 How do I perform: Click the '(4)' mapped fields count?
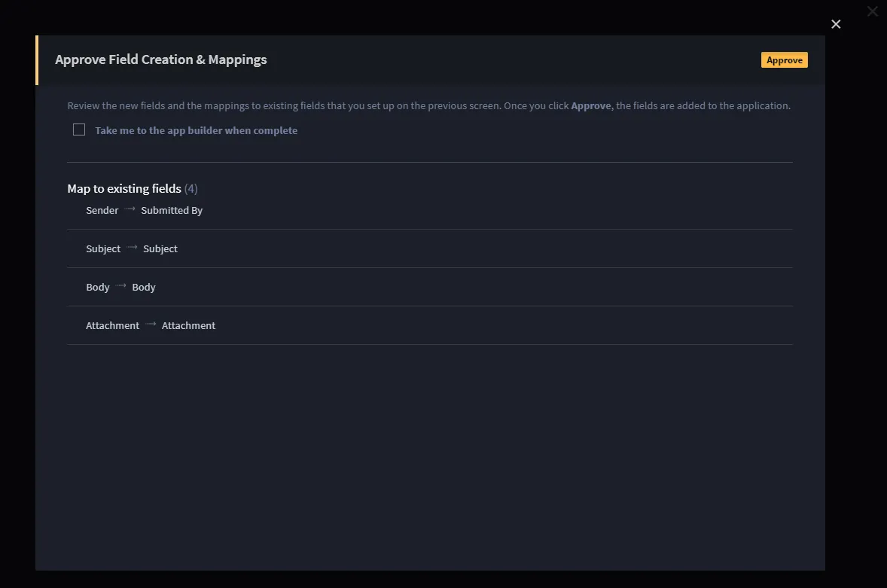(x=191, y=189)
